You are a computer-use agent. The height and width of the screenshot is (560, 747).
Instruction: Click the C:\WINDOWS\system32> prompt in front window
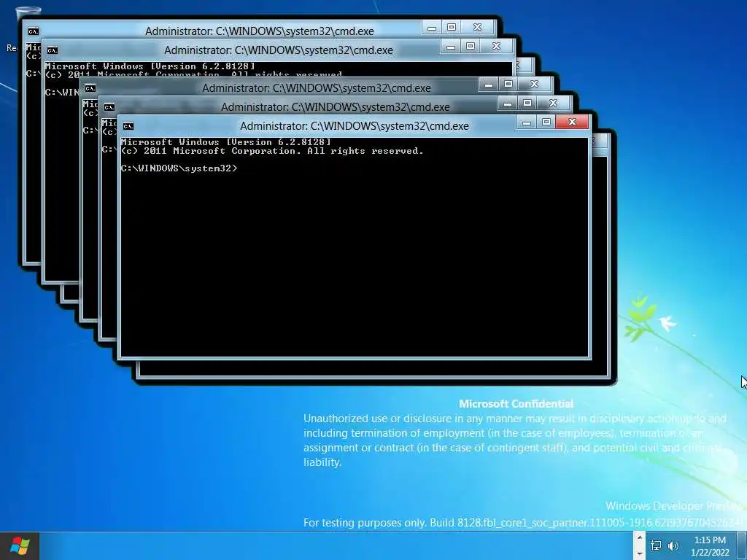(179, 168)
